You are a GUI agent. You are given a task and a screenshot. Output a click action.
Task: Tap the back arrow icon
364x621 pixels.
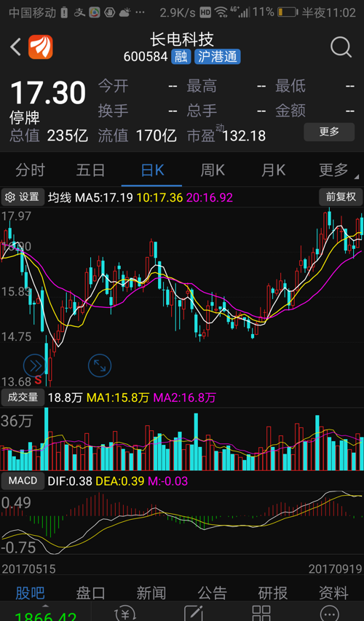coord(15,47)
